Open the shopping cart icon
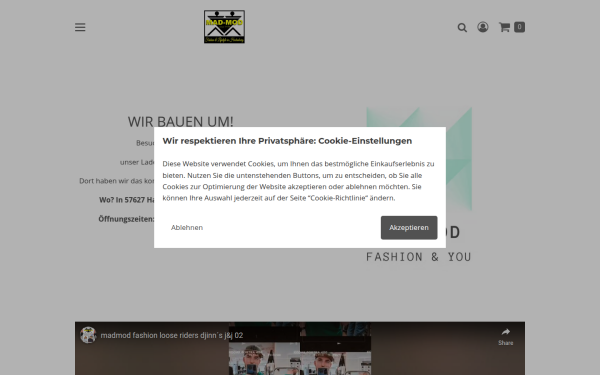 click(x=504, y=27)
